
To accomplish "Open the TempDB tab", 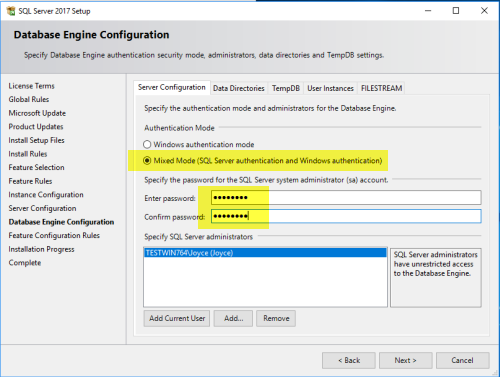I will (x=286, y=88).
